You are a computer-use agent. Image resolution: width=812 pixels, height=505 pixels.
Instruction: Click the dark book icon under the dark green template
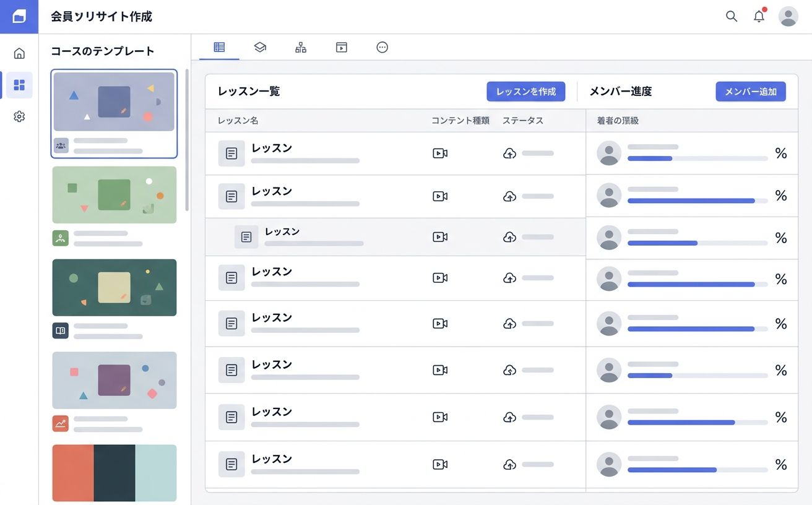(x=61, y=330)
